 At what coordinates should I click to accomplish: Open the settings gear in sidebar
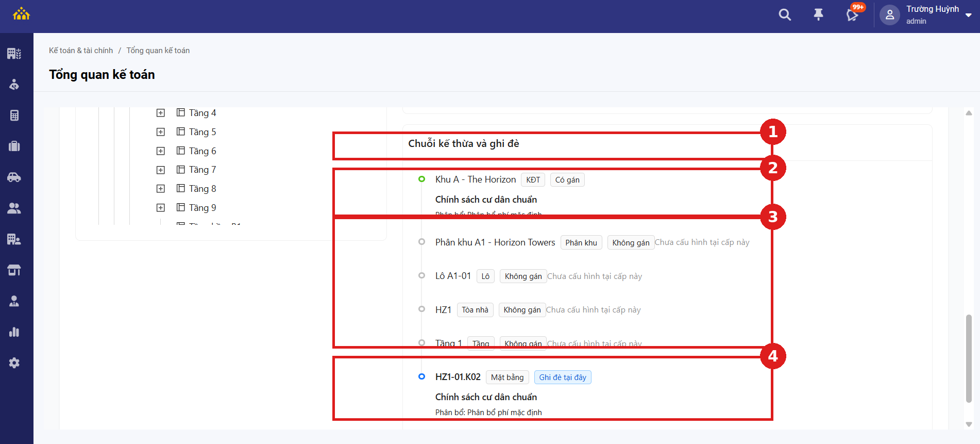tap(14, 363)
